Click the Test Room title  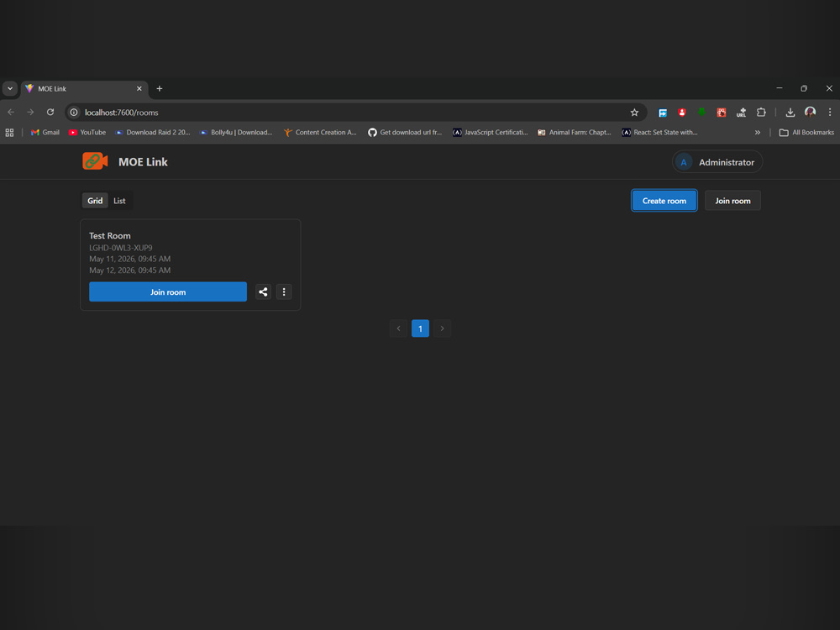pos(110,236)
